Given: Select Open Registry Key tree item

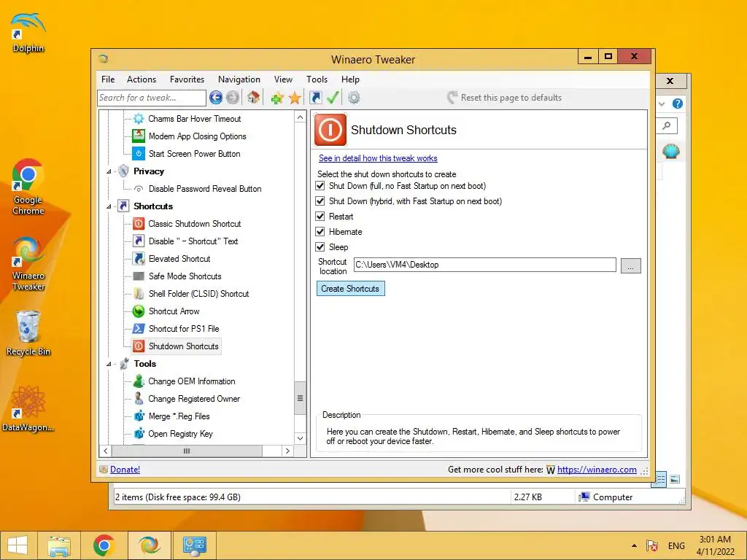Looking at the screenshot, I should tap(180, 434).
